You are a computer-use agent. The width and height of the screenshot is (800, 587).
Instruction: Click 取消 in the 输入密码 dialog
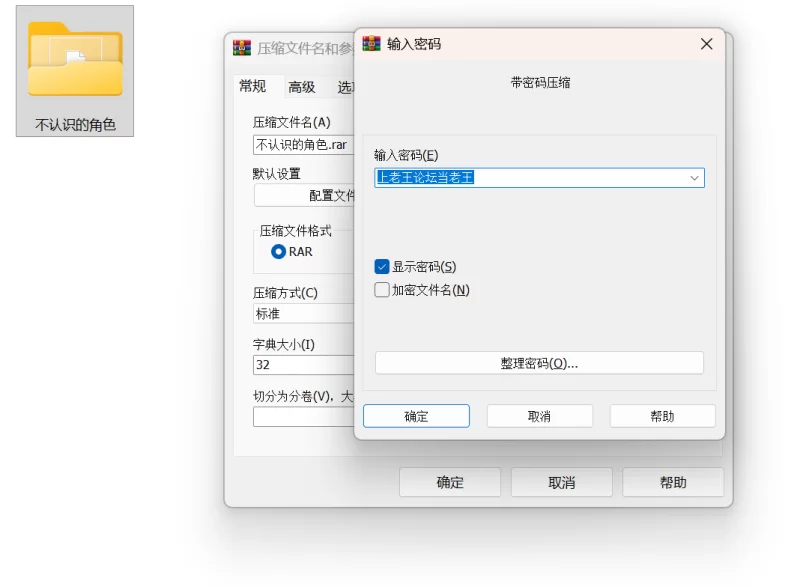point(539,416)
